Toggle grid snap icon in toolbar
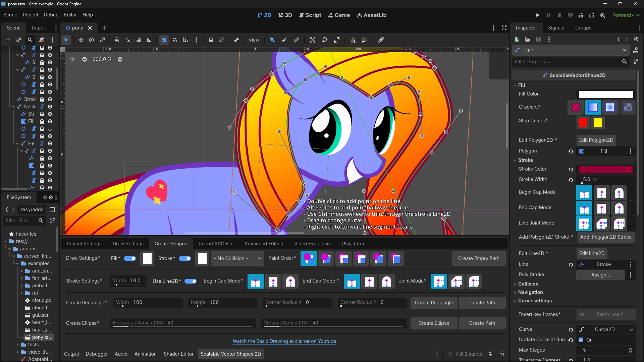The image size is (644, 362). coord(185,40)
